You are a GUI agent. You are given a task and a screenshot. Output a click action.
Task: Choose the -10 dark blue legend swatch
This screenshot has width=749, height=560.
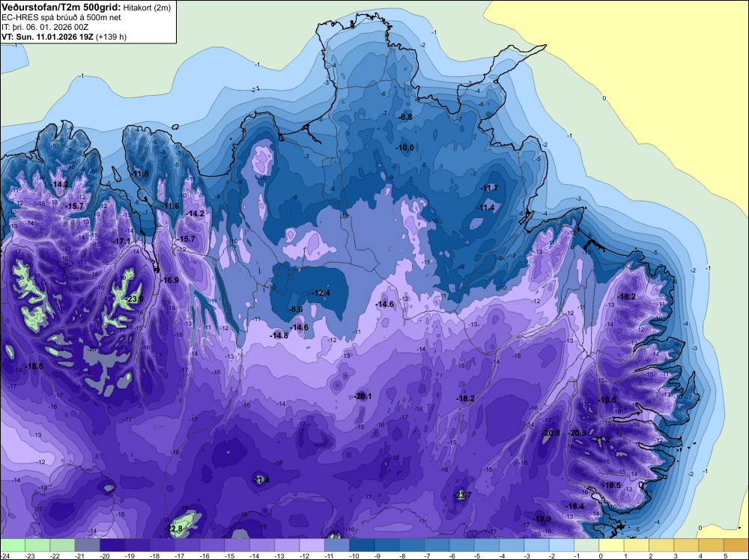tap(362, 545)
